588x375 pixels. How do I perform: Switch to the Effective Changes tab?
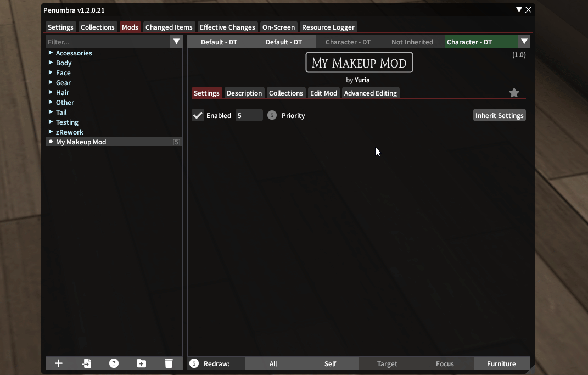pyautogui.click(x=227, y=27)
